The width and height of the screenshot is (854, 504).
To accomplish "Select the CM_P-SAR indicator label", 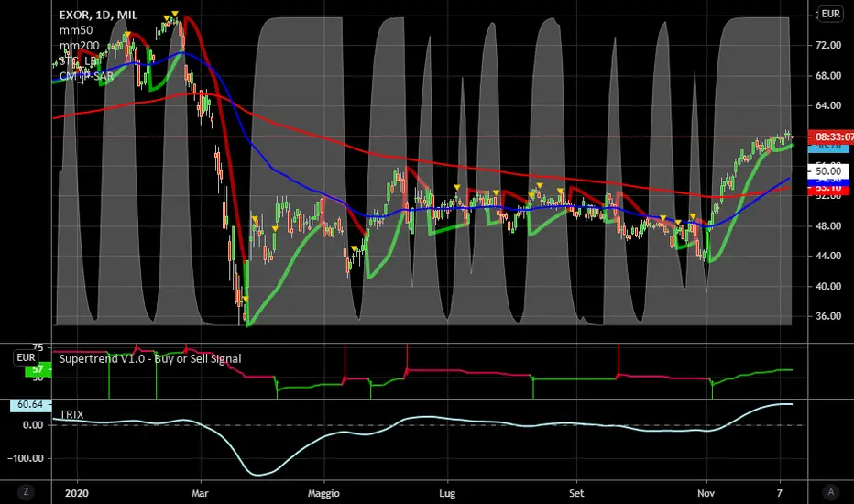I will pos(87,76).
